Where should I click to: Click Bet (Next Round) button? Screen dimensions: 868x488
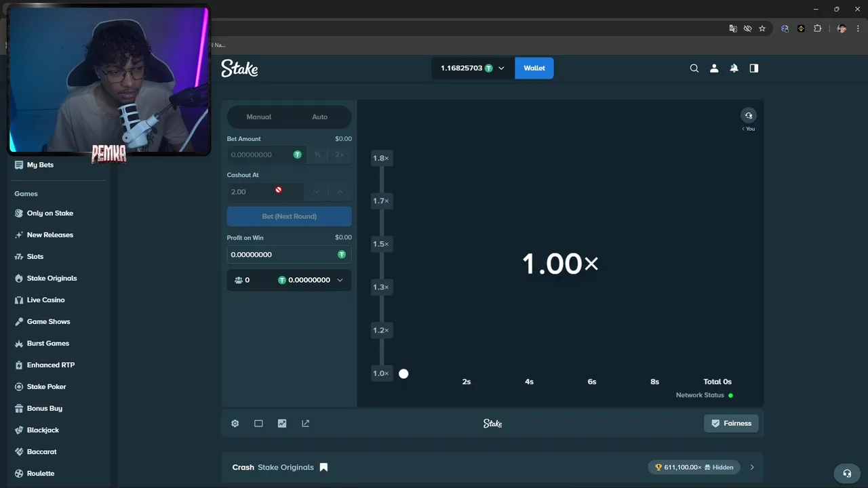(x=289, y=216)
